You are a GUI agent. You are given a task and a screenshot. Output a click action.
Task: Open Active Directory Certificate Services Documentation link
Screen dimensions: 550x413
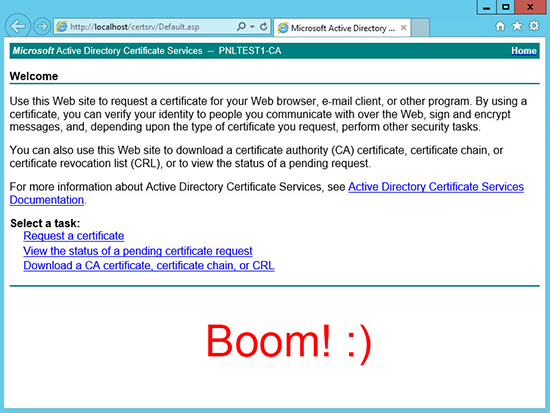pos(436,187)
